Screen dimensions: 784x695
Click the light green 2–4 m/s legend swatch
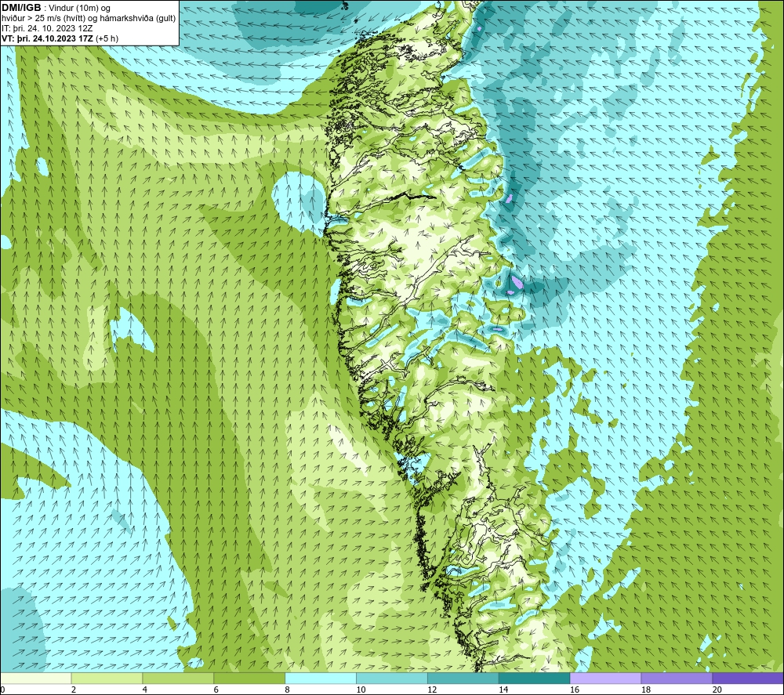tap(107, 678)
